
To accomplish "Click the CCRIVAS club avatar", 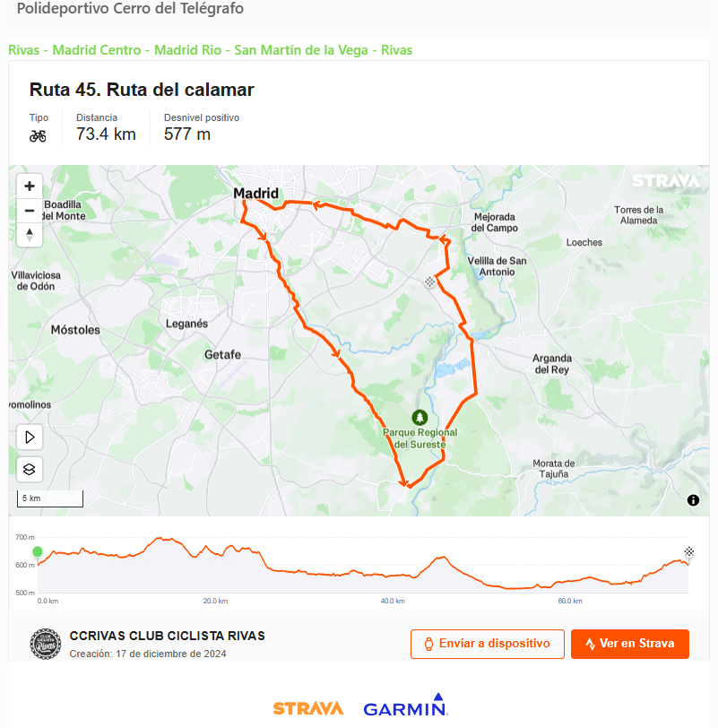I will pyautogui.click(x=45, y=644).
